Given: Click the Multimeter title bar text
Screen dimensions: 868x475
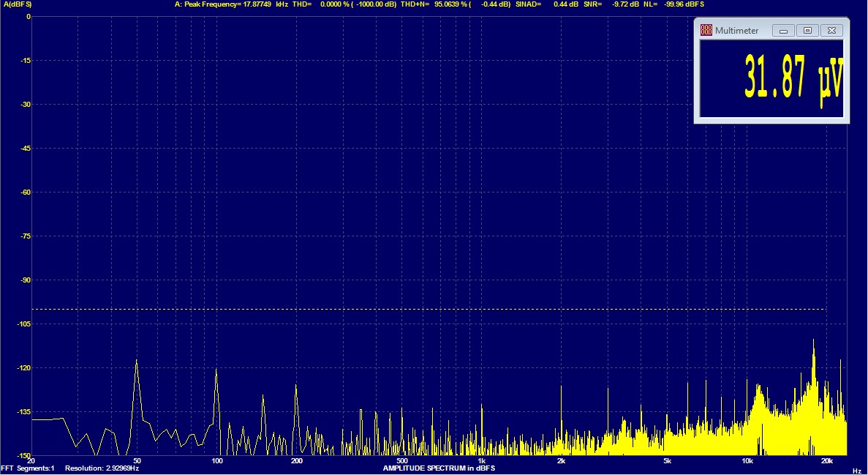Looking at the screenshot, I should [737, 31].
